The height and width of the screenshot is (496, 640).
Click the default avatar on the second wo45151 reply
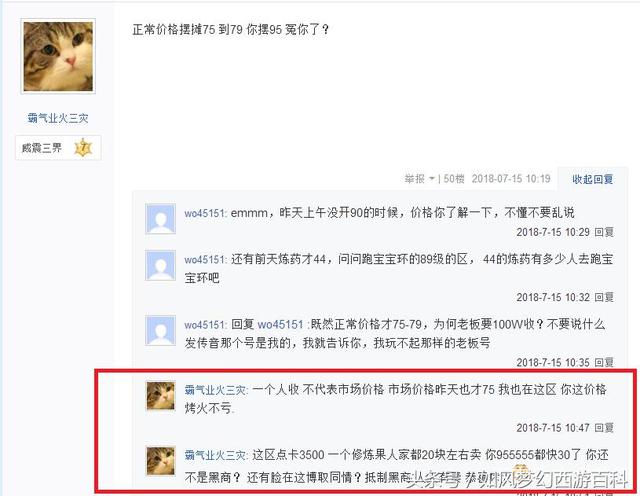click(161, 265)
